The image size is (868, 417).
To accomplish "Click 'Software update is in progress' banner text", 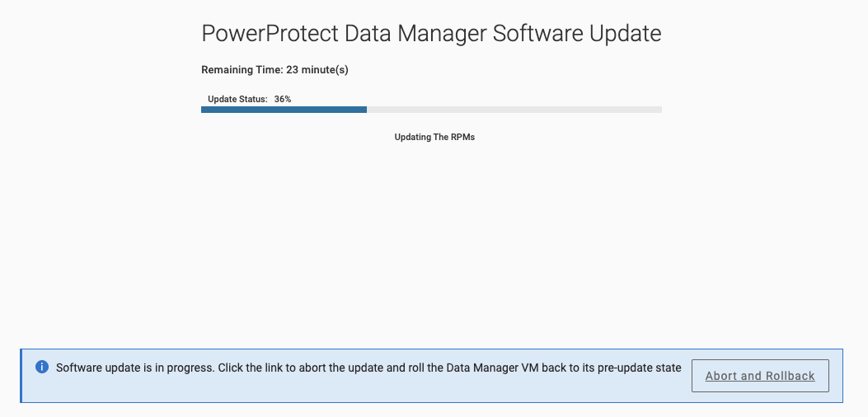I will (135, 368).
